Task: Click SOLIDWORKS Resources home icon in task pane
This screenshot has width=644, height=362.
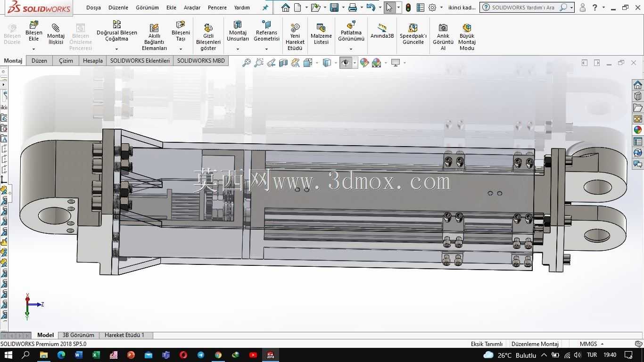Action: [x=638, y=85]
